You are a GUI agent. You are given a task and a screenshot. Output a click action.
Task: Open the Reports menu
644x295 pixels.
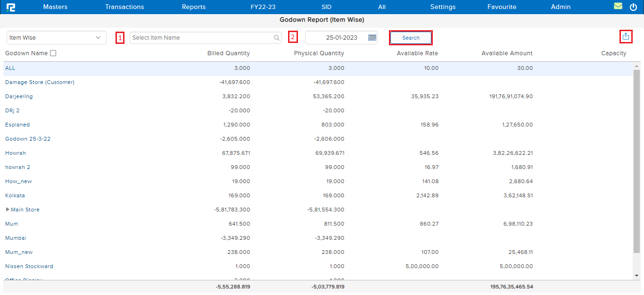coord(194,7)
